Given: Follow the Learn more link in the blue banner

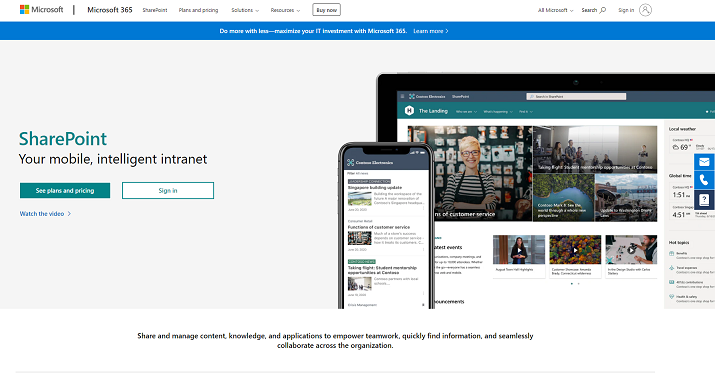Looking at the screenshot, I should 430,31.
